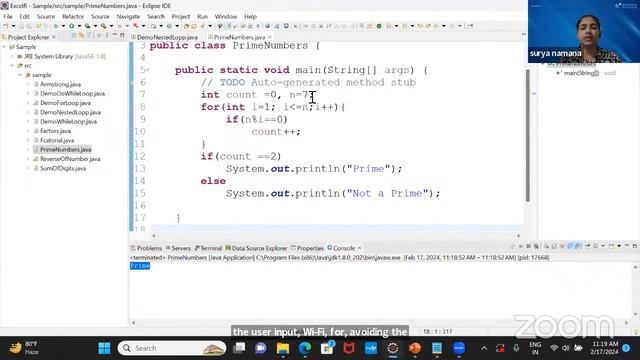640x360 pixels.
Task: Select ReverseOfNumber.java file
Action: 70,159
